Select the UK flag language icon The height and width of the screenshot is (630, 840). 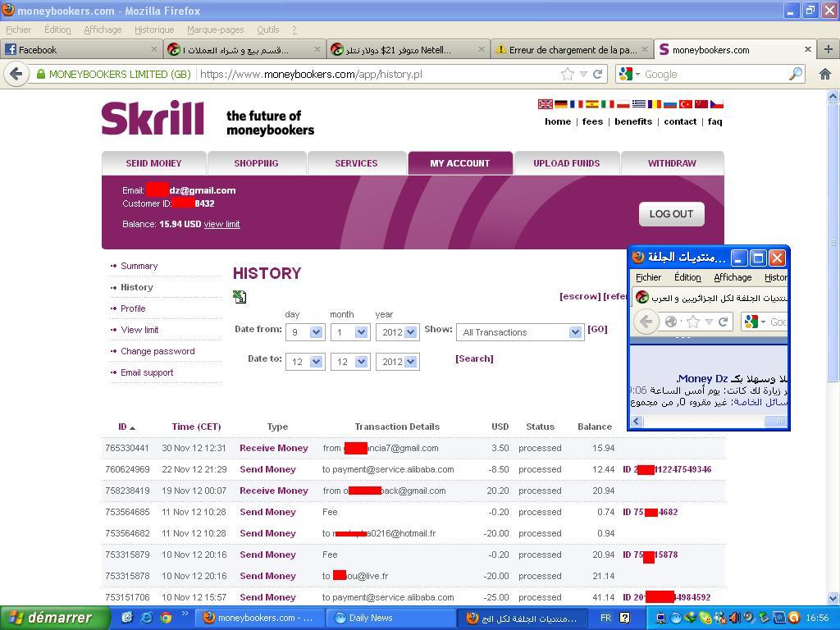point(545,104)
